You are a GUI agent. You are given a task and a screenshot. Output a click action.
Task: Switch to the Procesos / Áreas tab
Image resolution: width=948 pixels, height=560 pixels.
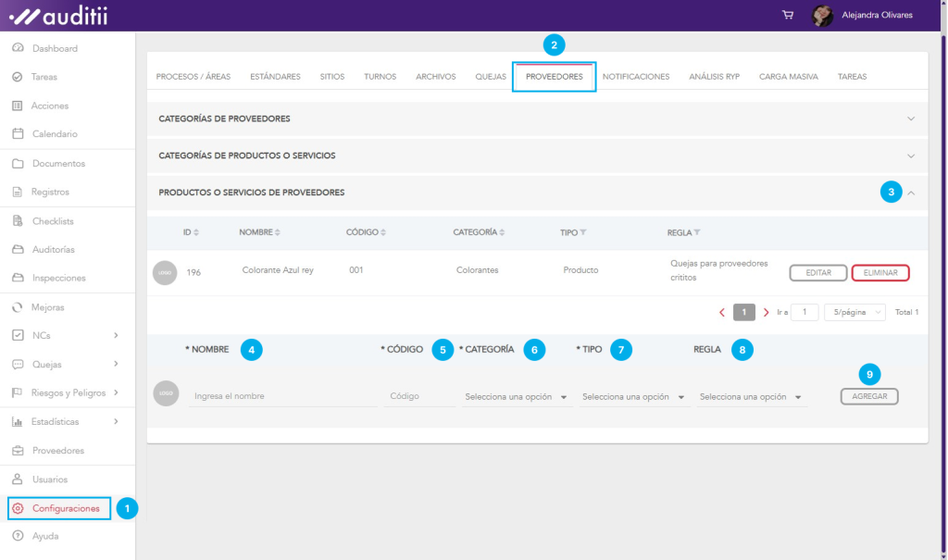pyautogui.click(x=193, y=77)
